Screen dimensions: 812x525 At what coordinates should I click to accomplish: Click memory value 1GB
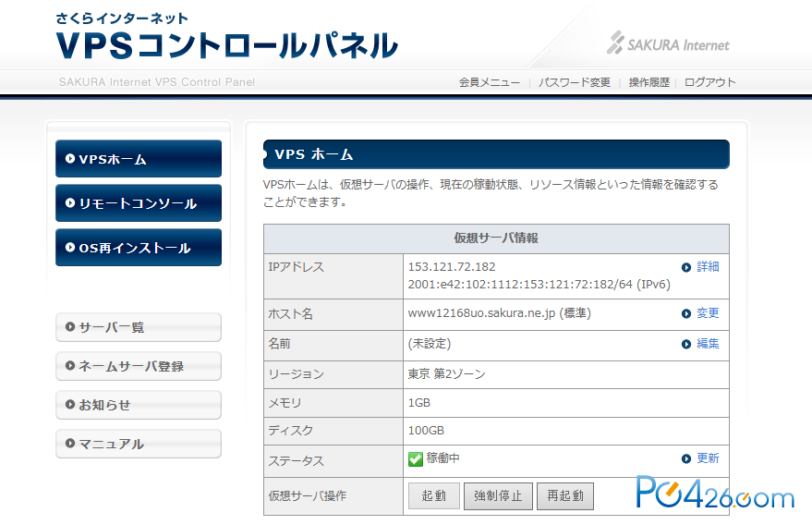click(419, 403)
